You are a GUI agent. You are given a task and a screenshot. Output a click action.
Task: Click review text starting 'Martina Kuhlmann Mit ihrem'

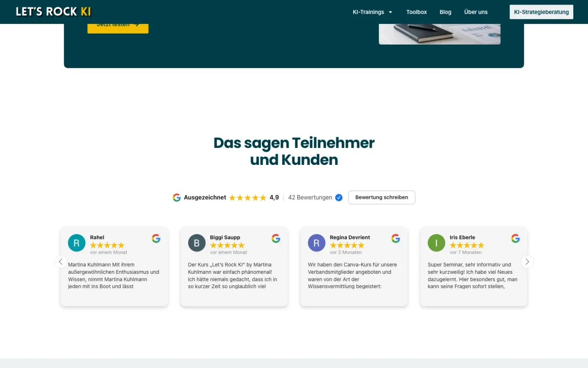pyautogui.click(x=114, y=275)
